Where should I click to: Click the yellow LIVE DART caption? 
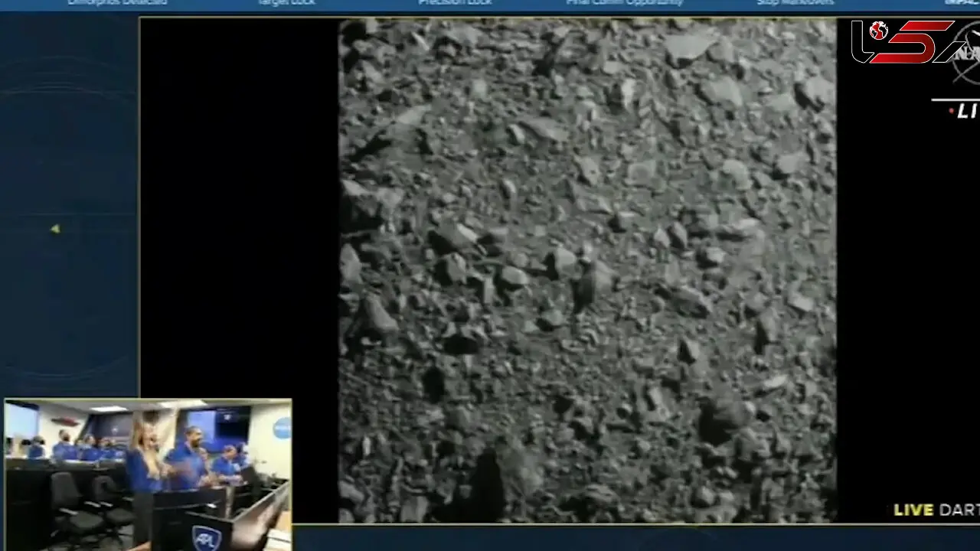(936, 510)
